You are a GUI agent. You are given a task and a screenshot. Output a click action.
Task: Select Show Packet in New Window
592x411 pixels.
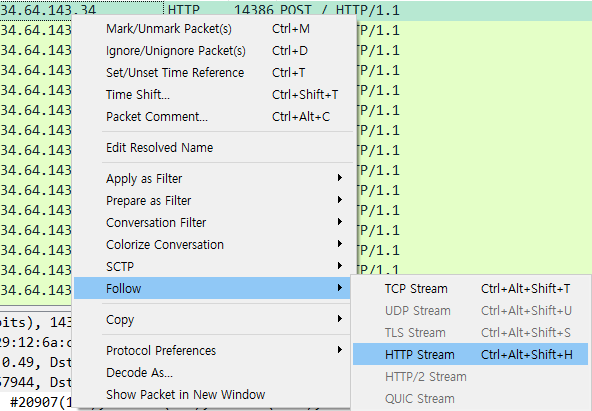tap(213, 394)
